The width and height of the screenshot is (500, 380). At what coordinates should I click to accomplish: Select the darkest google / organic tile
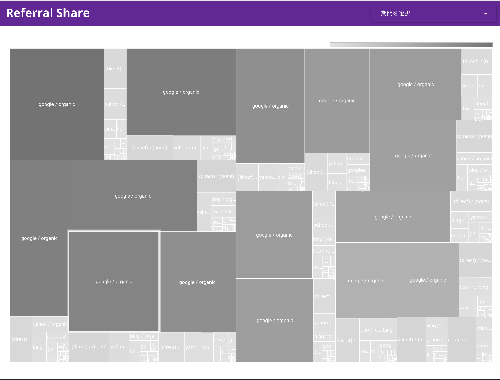coord(57,104)
